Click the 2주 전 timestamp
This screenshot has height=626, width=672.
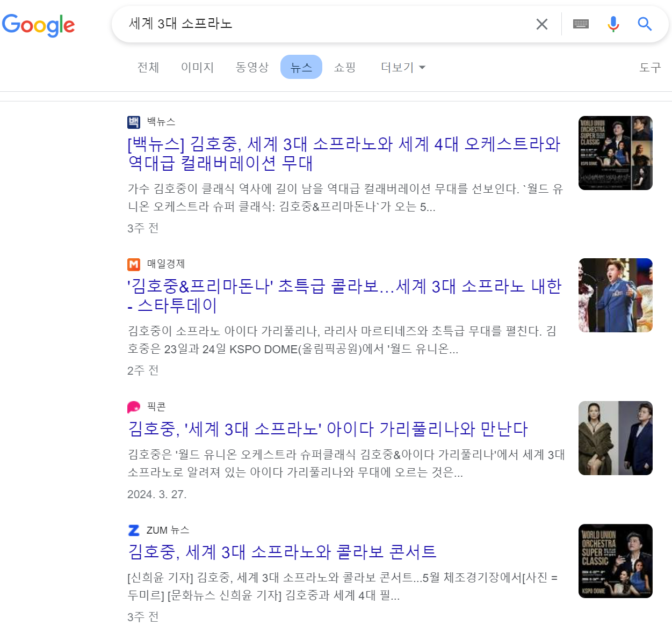[143, 370]
